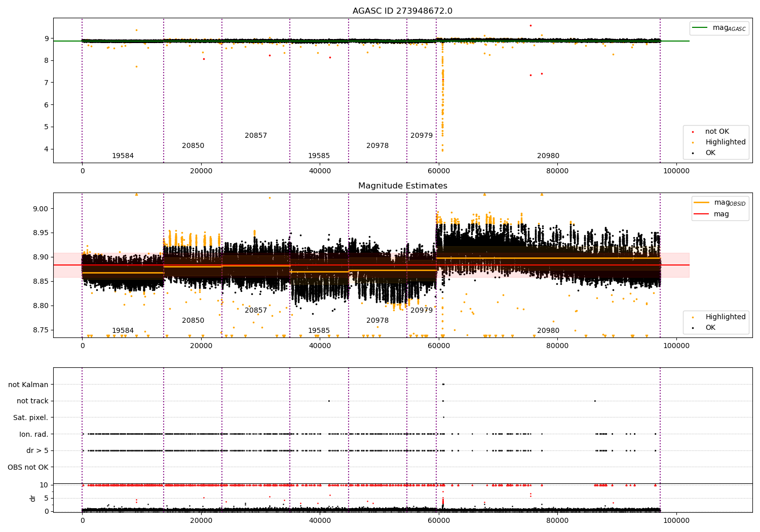Screen dimensions: 760x532
Task: Click the 'Ion. rad.' row label
Action: [34, 435]
